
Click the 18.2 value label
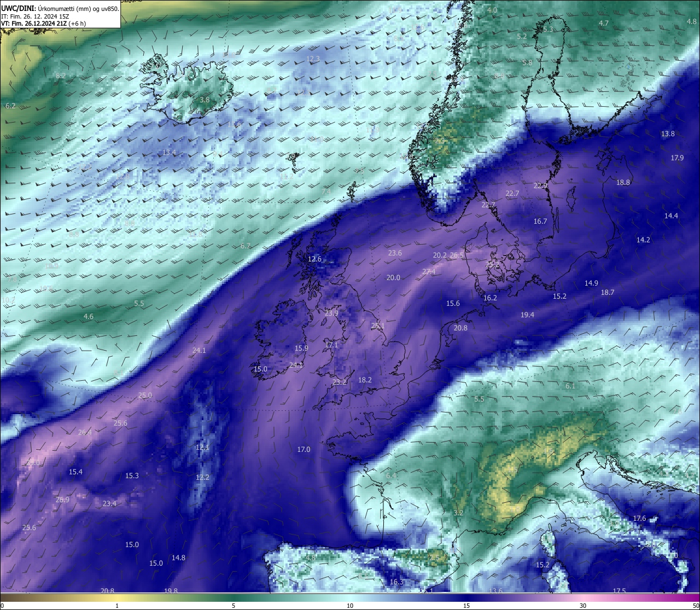pos(365,380)
